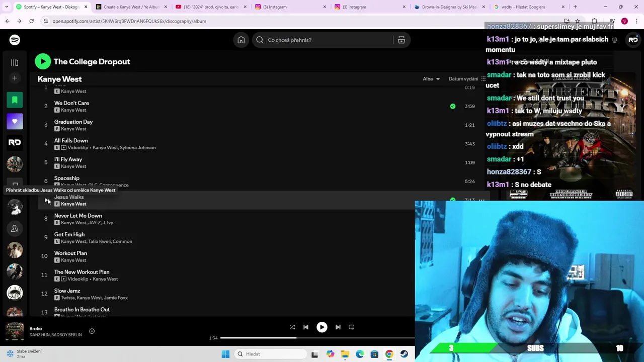The width and height of the screenshot is (644, 362).
Task: Create a new playlist with plus icon
Action: (15, 78)
